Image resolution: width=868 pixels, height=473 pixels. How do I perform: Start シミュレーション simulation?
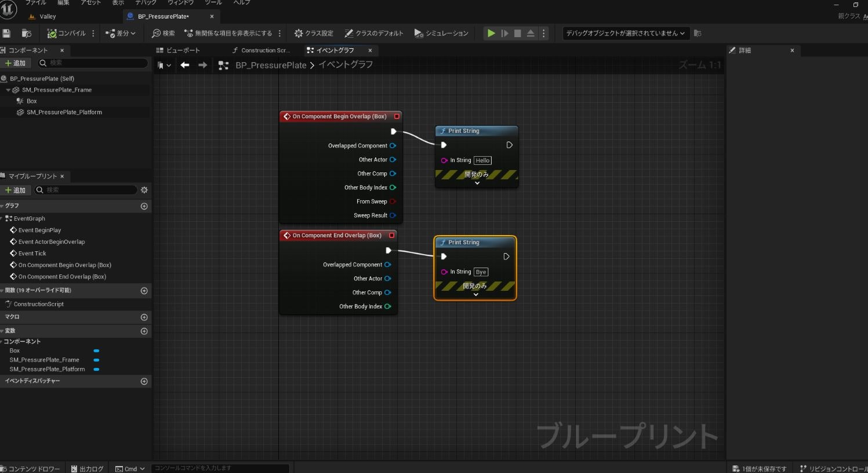(441, 34)
